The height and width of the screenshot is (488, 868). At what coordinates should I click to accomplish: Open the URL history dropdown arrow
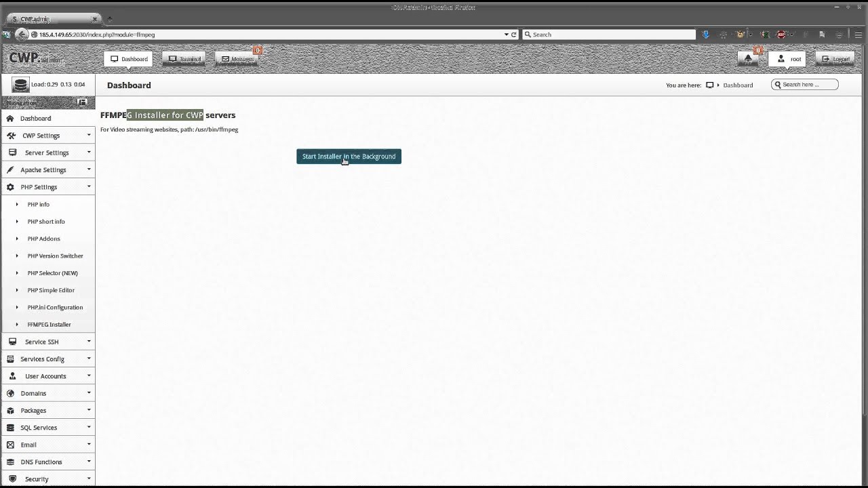[x=506, y=35]
